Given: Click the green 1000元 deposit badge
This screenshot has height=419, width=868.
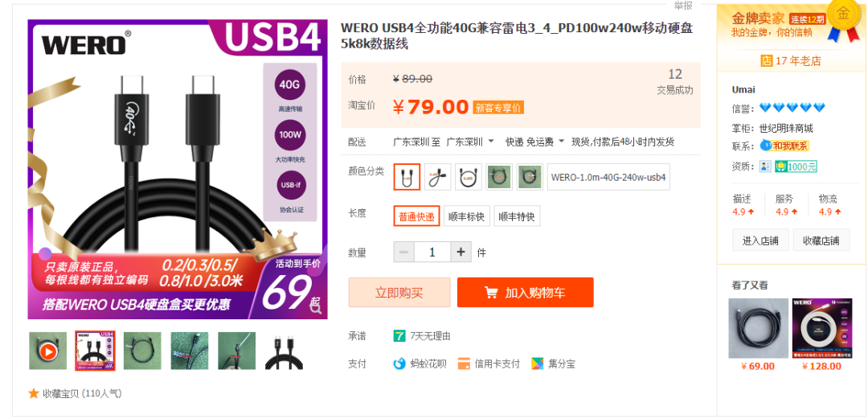Looking at the screenshot, I should coord(796,166).
